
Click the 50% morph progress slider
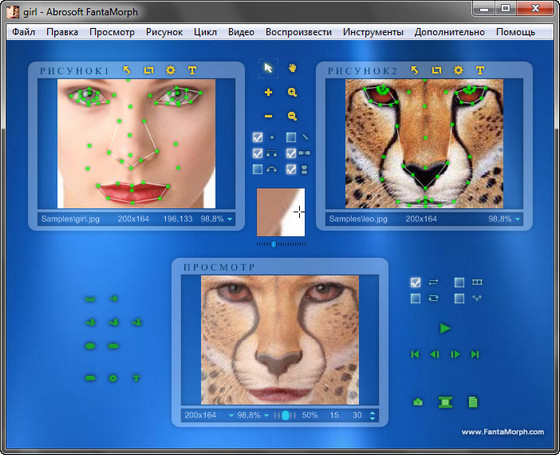click(285, 415)
